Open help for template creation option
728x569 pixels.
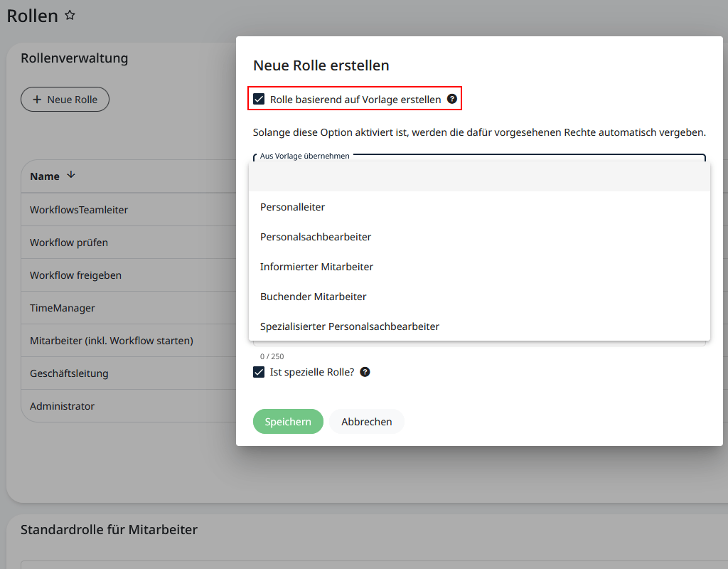[x=452, y=99]
